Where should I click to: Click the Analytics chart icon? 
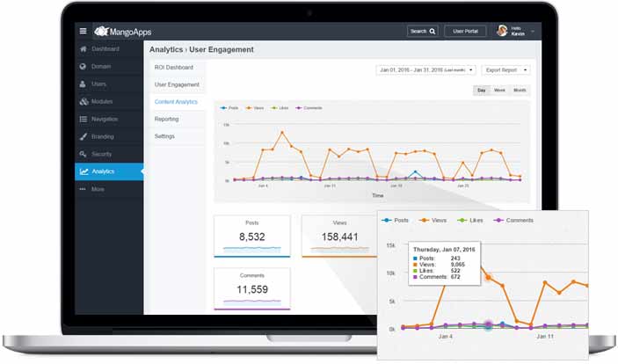[x=84, y=171]
